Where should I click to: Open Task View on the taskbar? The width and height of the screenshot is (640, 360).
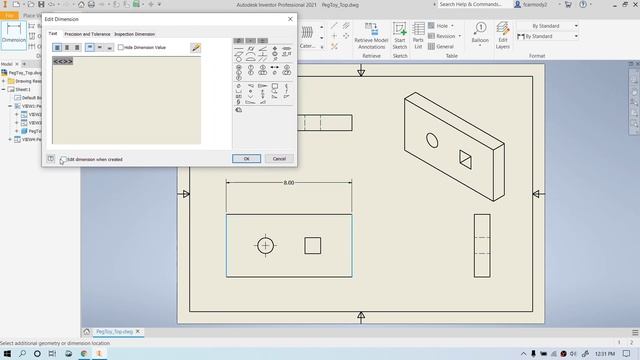click(52, 353)
